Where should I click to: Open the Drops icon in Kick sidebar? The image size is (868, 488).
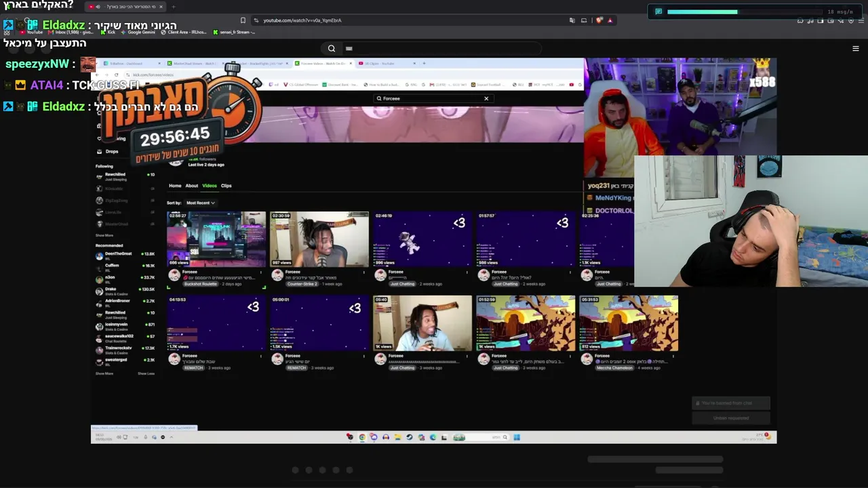point(99,152)
